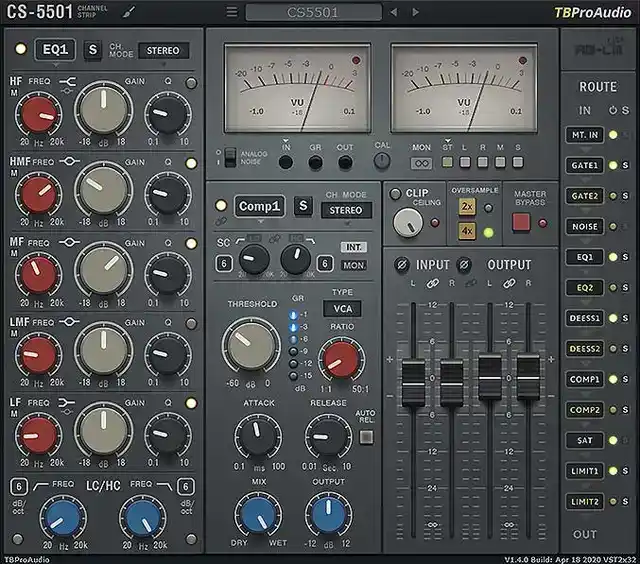Screen dimensions: 640x564
Task: Click the sidechain filter link icon
Action: pyautogui.click(x=275, y=239)
